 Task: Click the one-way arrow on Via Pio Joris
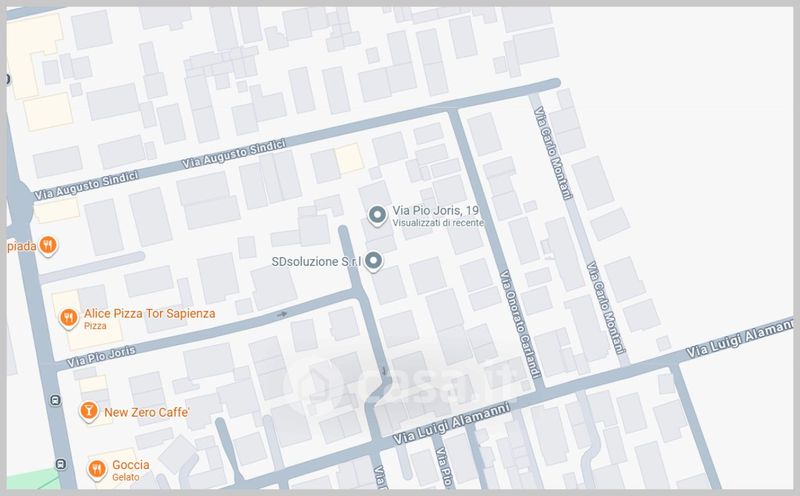pyautogui.click(x=282, y=314)
